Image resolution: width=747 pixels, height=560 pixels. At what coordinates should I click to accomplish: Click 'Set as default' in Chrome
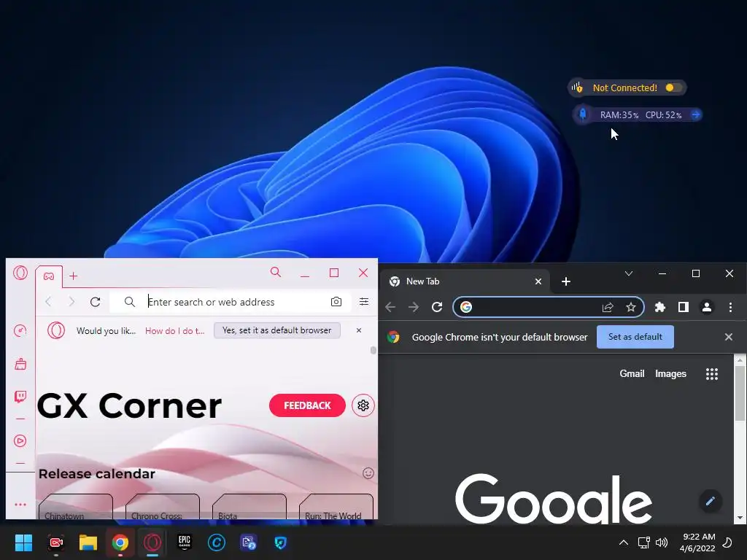(x=635, y=337)
